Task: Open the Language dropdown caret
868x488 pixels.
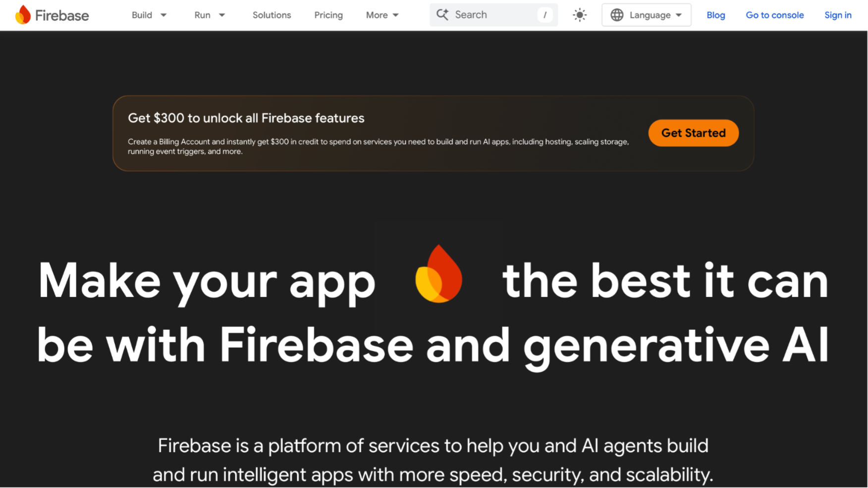Action: pyautogui.click(x=679, y=15)
